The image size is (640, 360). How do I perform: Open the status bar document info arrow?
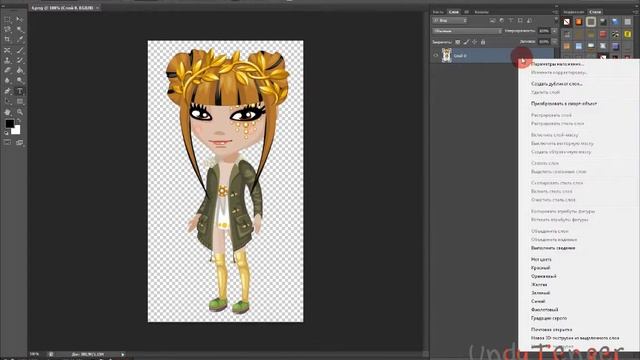[x=122, y=354]
